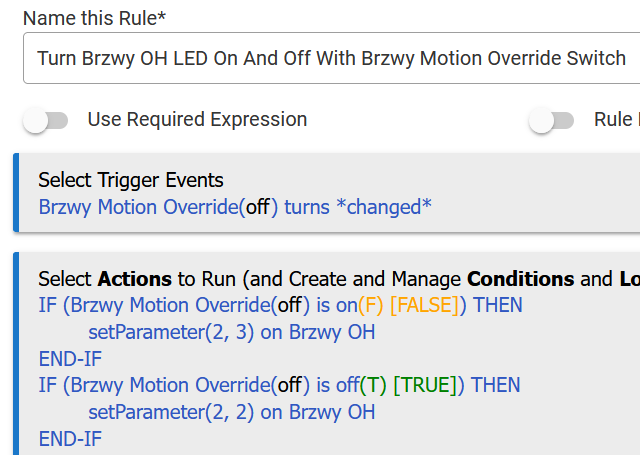Click the Name this Rule text field

point(331,58)
